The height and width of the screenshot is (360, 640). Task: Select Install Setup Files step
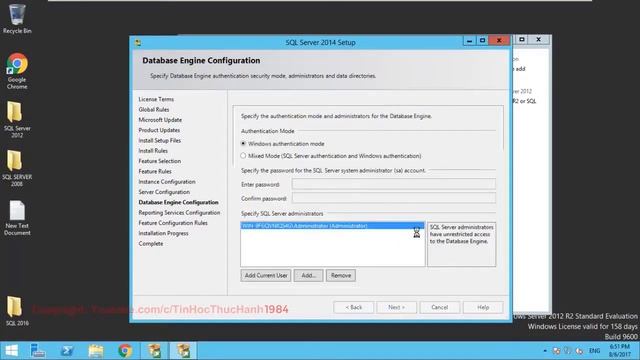pyautogui.click(x=160, y=140)
